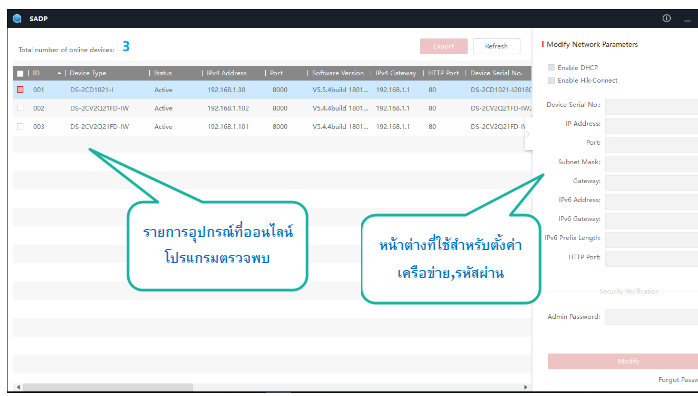Click the Subnet Mask input field
The width and height of the screenshot is (698, 396).
651,164
